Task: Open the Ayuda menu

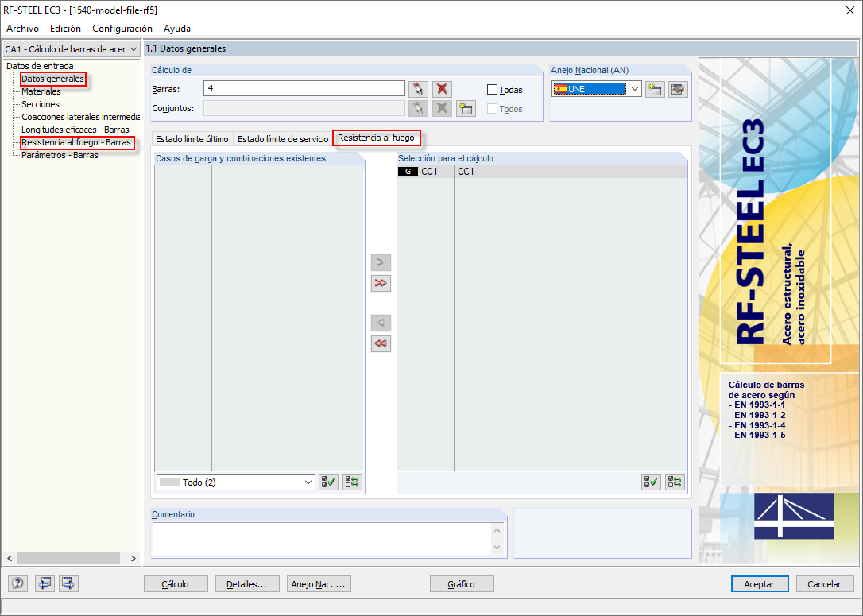Action: [x=177, y=29]
